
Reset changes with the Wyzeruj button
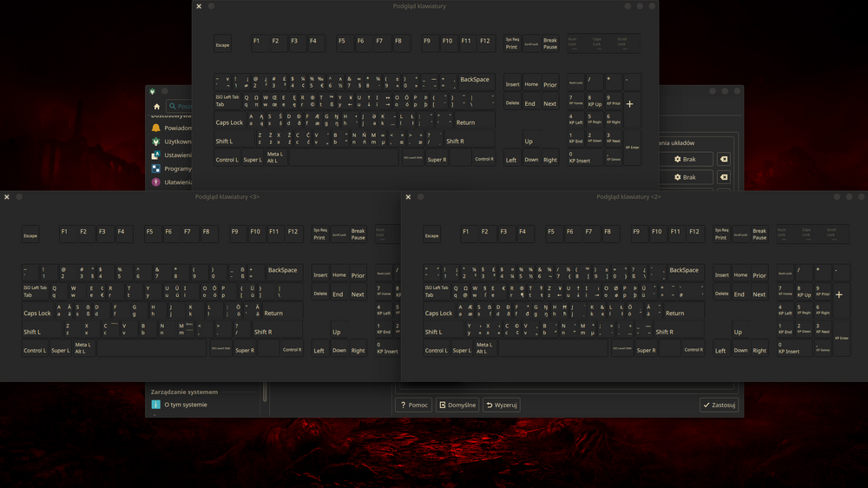(502, 406)
